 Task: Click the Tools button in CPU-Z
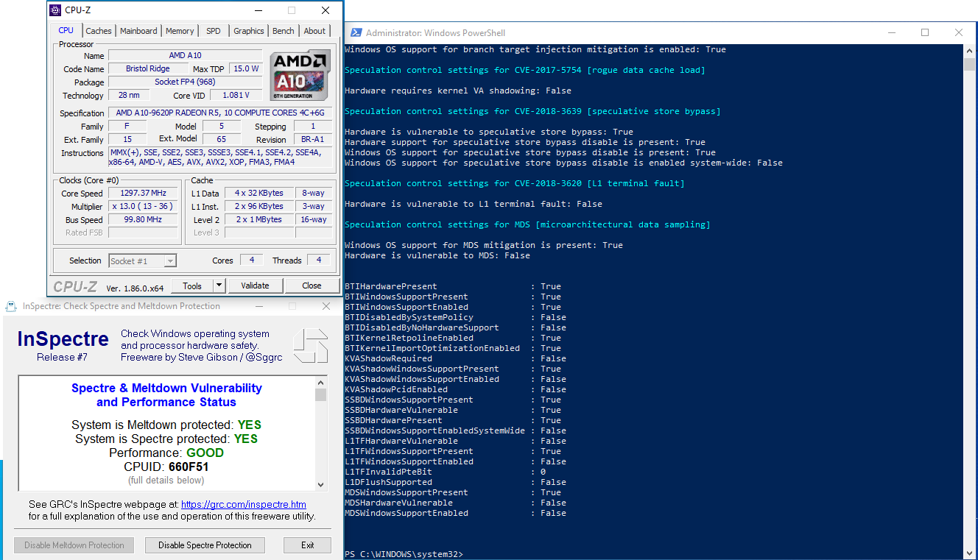point(192,286)
